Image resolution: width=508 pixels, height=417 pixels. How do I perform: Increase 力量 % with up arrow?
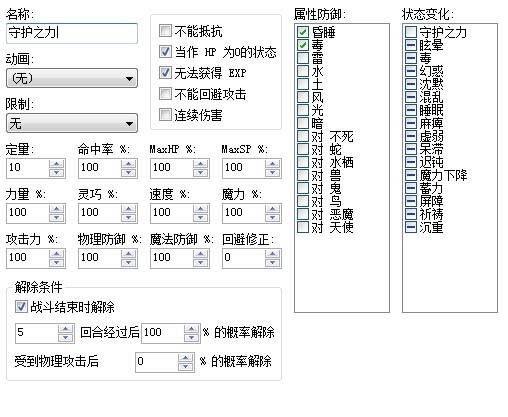[x=56, y=209]
